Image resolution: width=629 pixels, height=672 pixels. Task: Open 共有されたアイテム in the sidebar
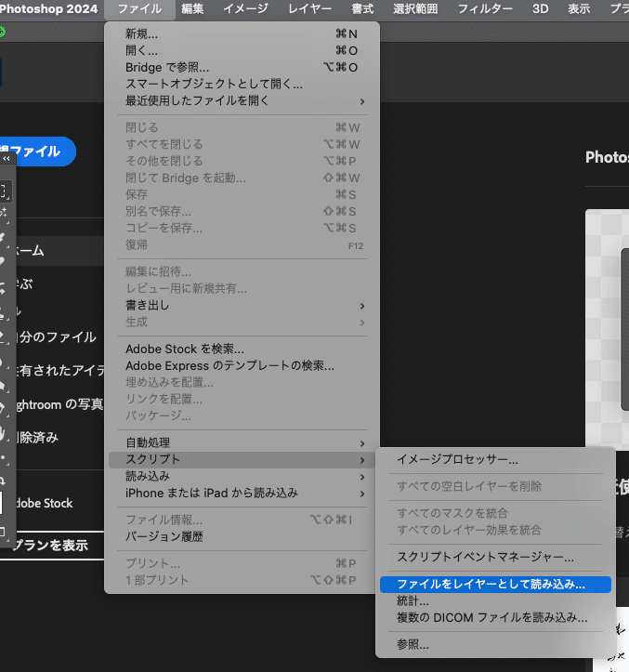pyautogui.click(x=60, y=370)
